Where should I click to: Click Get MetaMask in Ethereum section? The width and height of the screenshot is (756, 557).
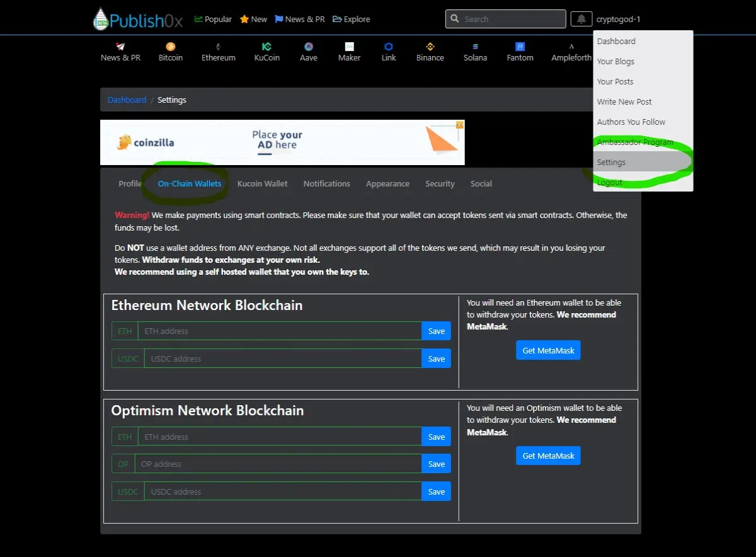click(548, 350)
